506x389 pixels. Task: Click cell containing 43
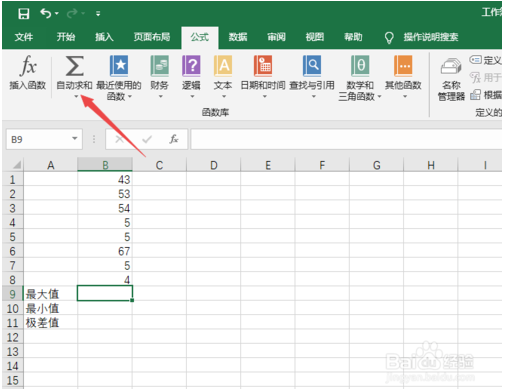(x=105, y=179)
